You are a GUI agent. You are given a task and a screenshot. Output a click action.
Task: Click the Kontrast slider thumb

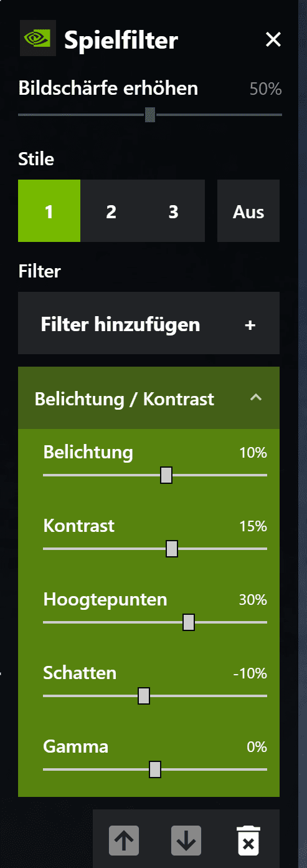tap(172, 549)
